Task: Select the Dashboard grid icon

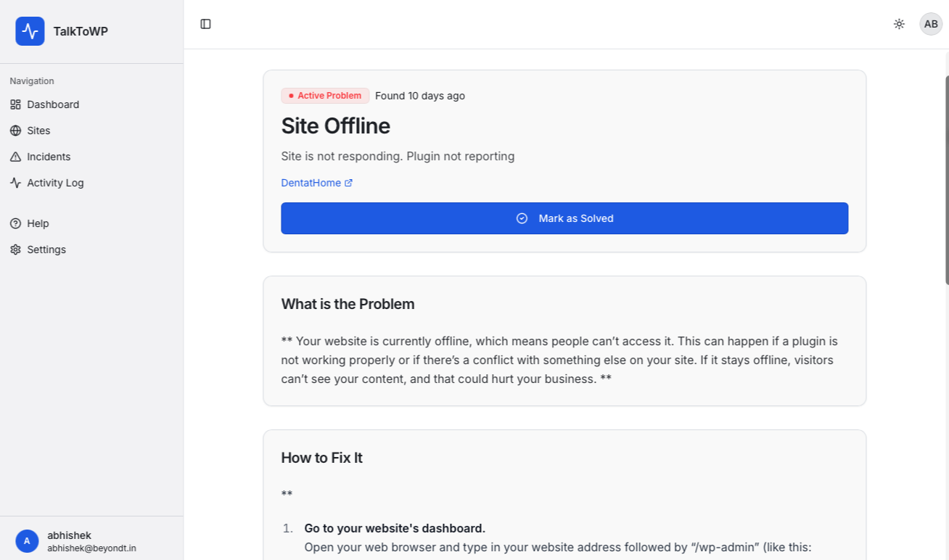Action: (15, 104)
